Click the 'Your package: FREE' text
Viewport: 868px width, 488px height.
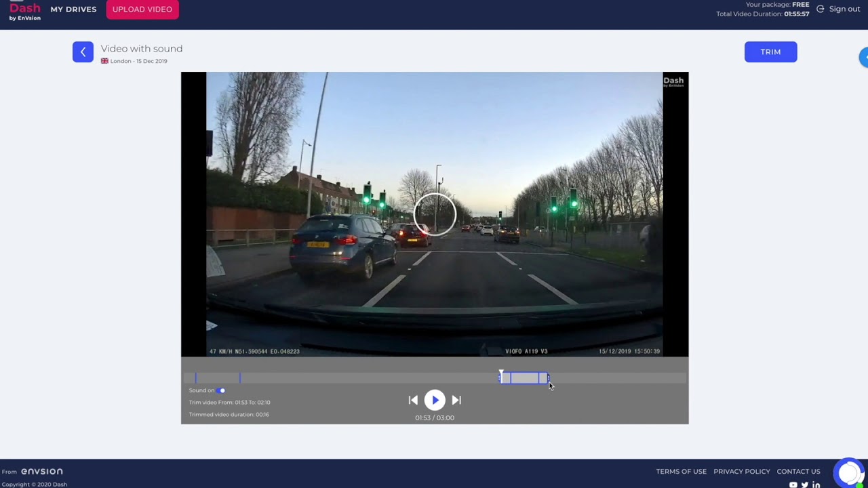[777, 5]
